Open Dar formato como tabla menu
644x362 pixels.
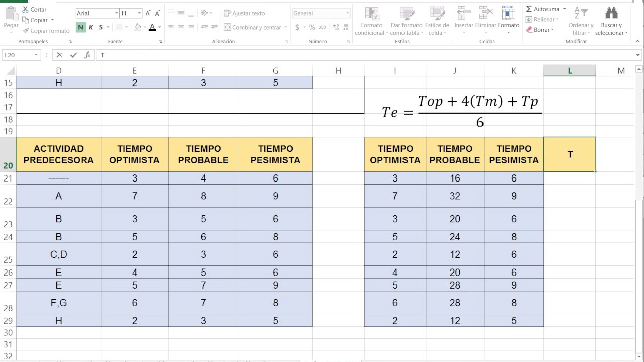pyautogui.click(x=406, y=21)
